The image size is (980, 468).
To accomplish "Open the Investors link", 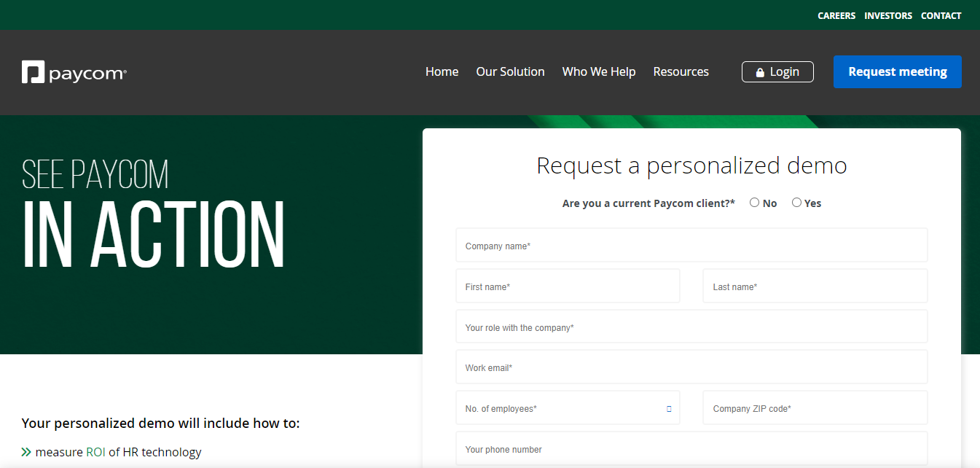I will coord(888,15).
